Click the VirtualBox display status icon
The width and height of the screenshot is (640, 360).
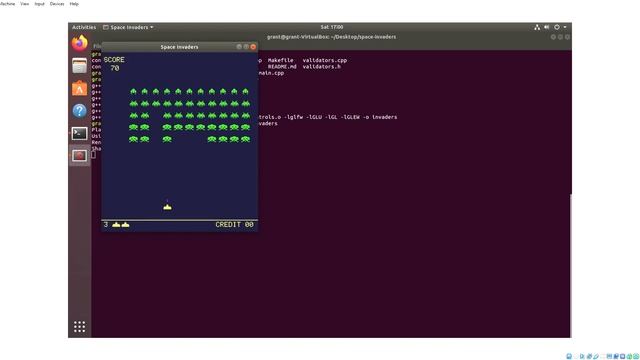[x=609, y=356]
